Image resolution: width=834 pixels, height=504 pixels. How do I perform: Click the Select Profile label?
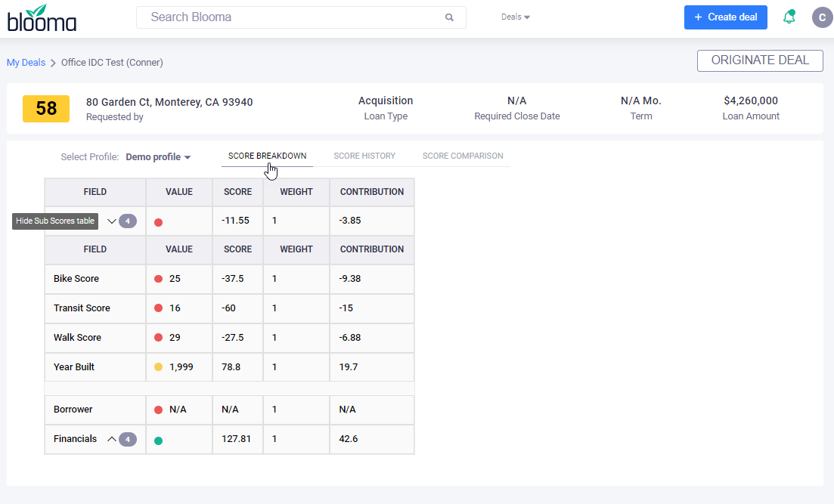coord(90,157)
